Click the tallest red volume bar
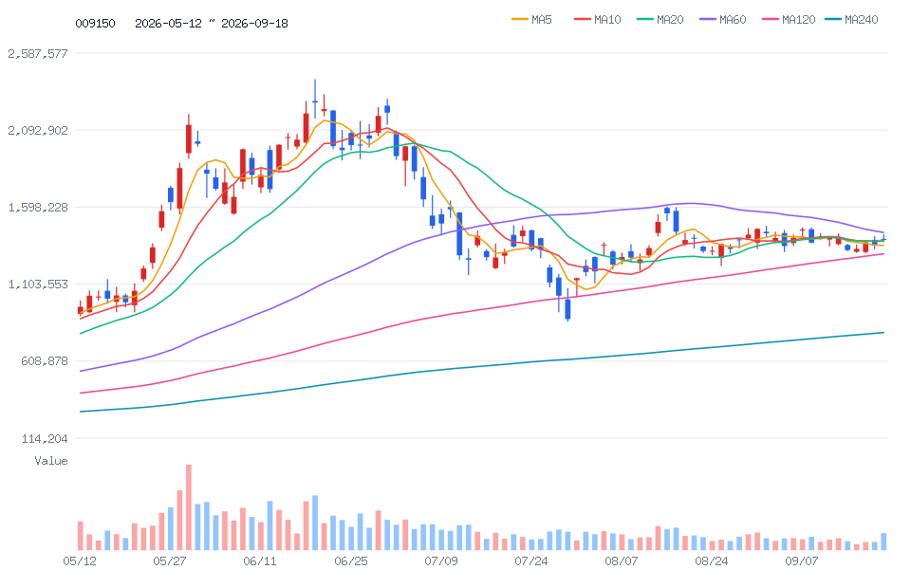Image resolution: width=911 pixels, height=588 pixels. (x=189, y=507)
